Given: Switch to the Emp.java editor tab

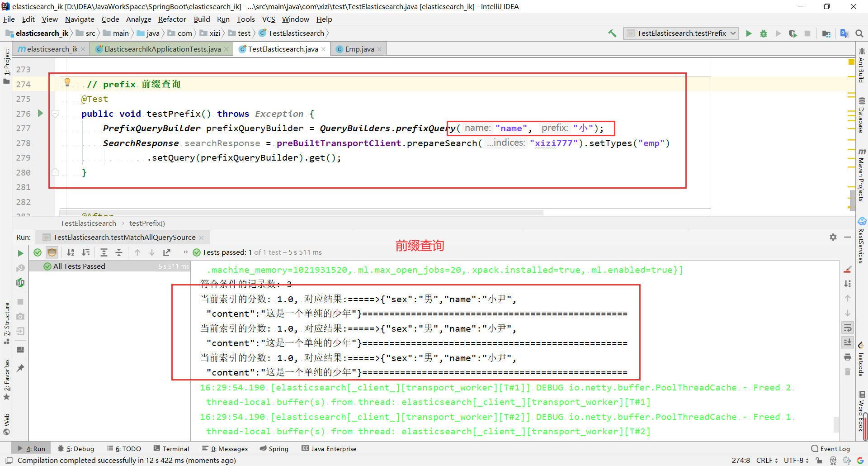Looking at the screenshot, I should (x=359, y=49).
